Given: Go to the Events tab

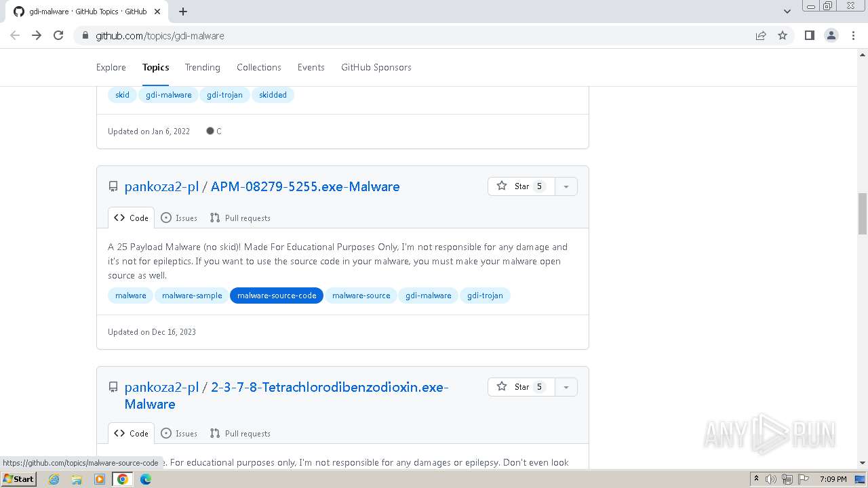Looking at the screenshot, I should (311, 67).
